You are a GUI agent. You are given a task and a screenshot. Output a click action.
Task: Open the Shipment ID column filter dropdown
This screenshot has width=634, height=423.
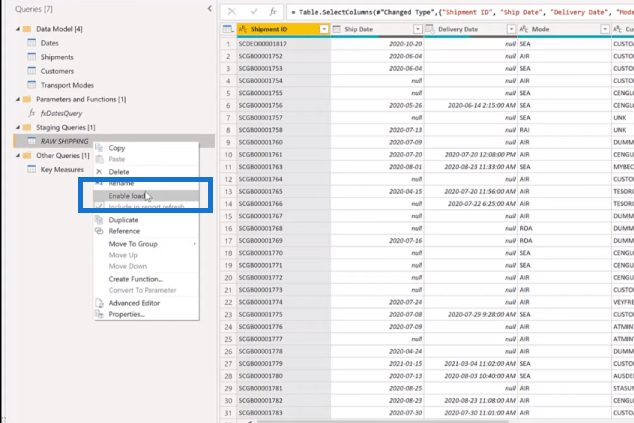point(323,30)
